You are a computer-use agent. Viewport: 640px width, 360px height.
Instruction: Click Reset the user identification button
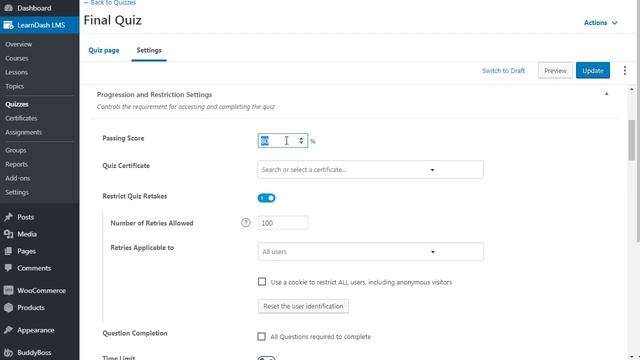click(303, 306)
